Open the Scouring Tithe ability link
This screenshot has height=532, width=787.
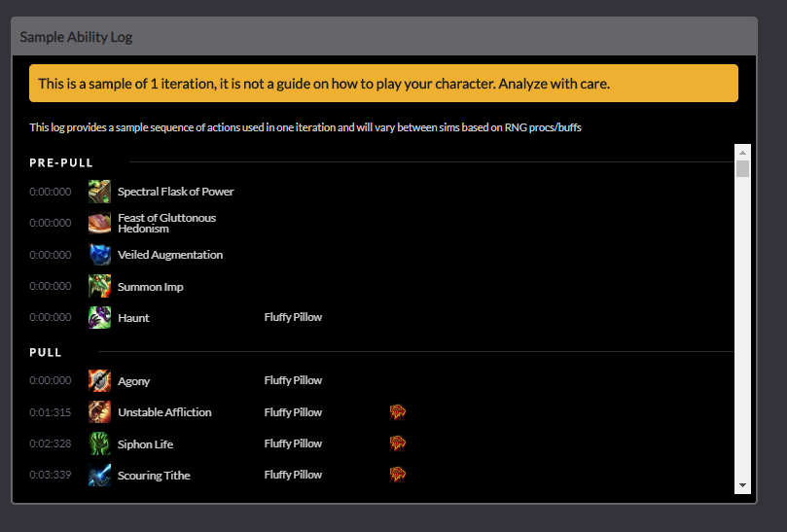154,476
